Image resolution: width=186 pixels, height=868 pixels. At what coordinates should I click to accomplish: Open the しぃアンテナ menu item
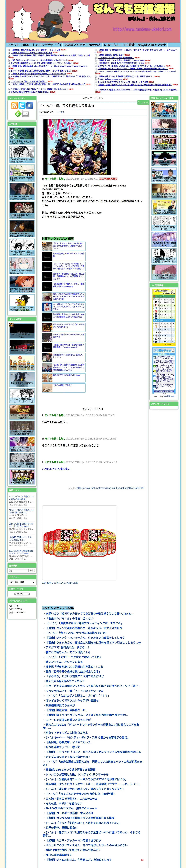tap(47, 45)
